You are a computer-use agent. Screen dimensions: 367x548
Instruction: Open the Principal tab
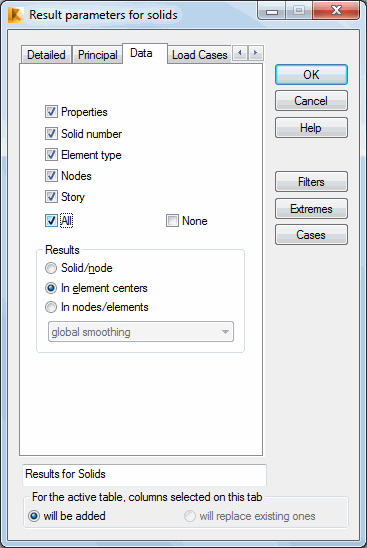point(98,55)
